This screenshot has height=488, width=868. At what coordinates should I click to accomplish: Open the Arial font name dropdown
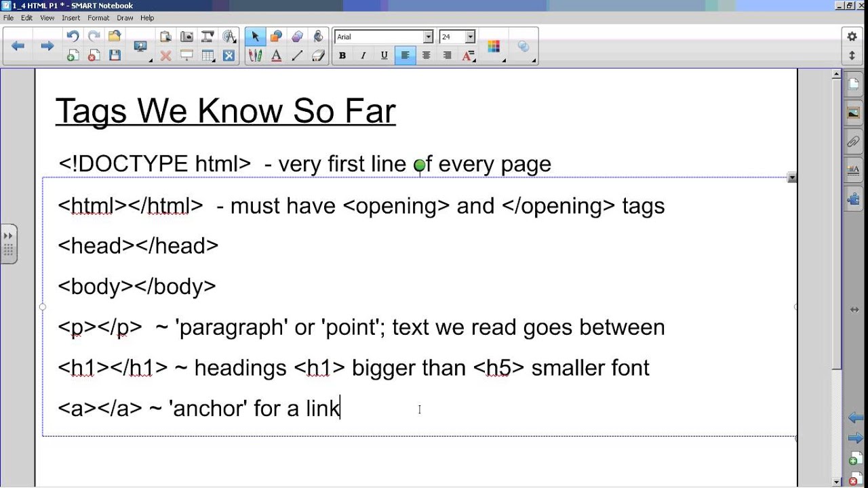(428, 37)
